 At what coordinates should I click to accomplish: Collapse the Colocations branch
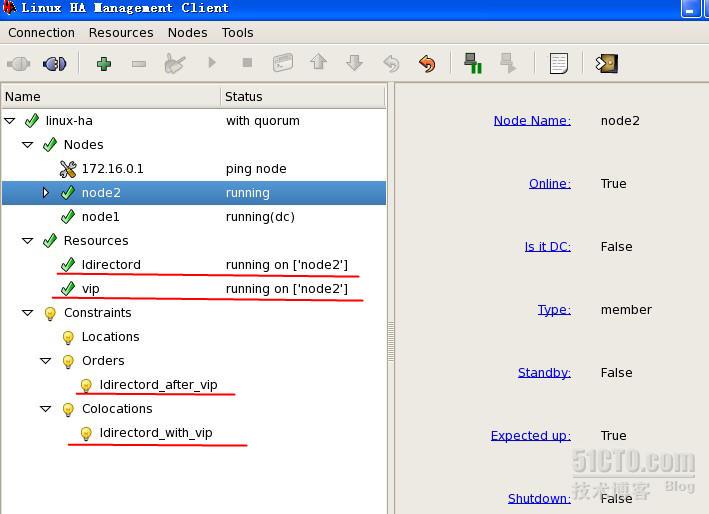tap(46, 408)
